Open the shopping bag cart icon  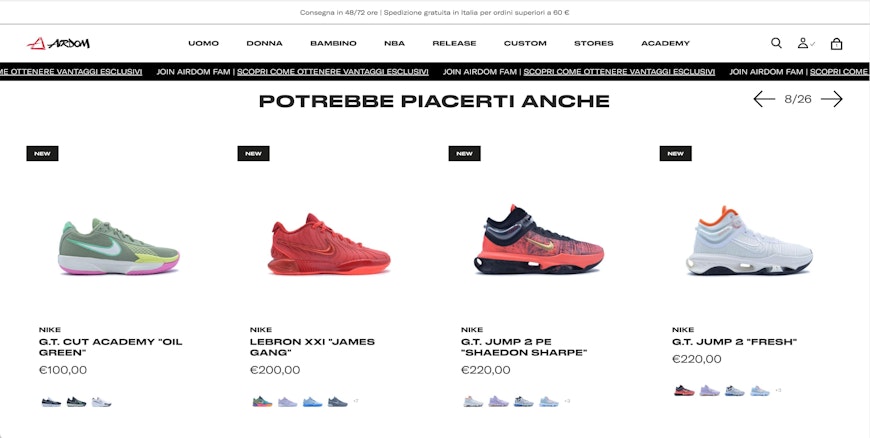tap(836, 43)
